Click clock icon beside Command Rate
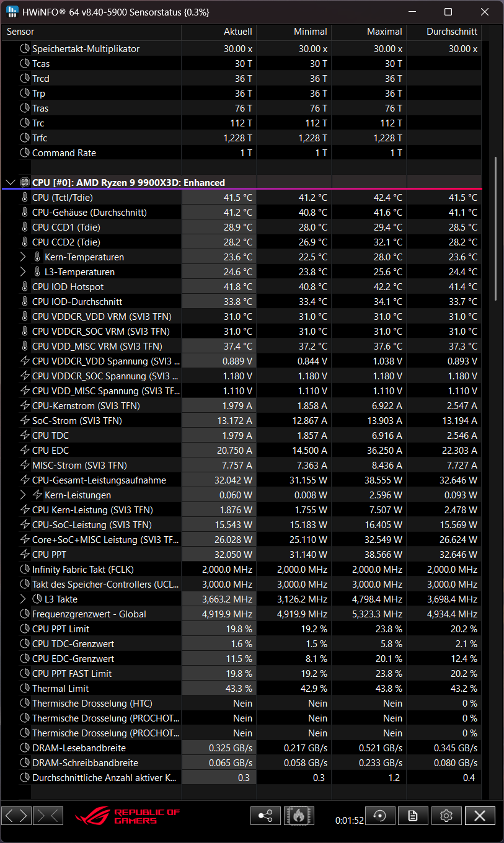Viewport: 504px width, 843px height. pos(25,152)
